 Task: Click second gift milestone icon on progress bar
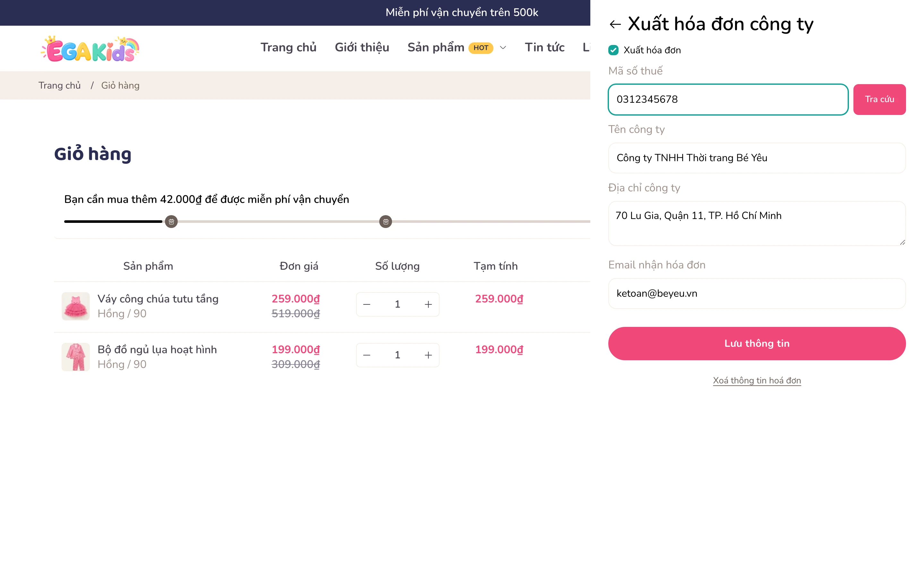tap(386, 221)
